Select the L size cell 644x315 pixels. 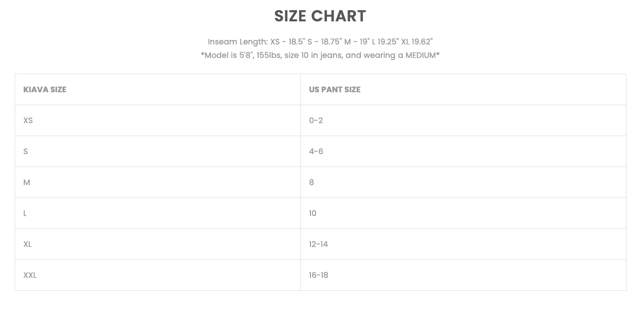point(25,213)
